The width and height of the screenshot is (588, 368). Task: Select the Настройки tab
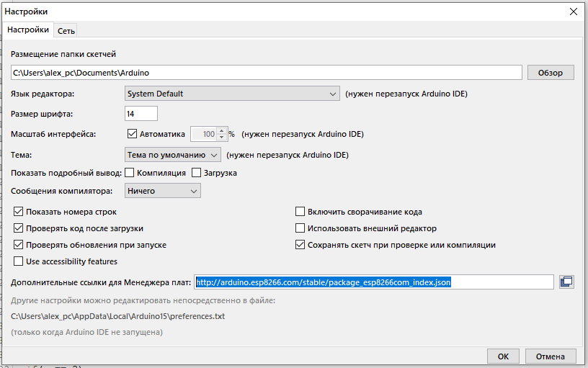(28, 30)
